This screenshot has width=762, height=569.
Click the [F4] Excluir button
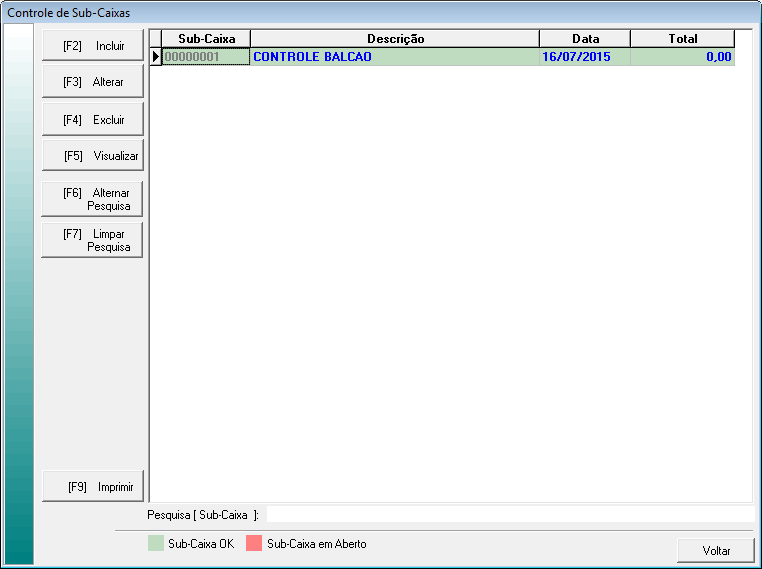(x=93, y=120)
